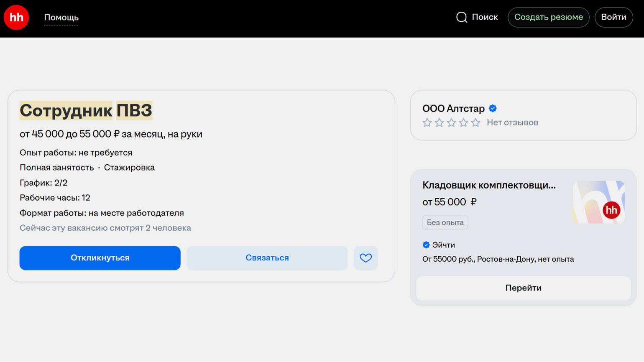Click От 55000 руб., Ростов-на-Дону description

pos(498,259)
